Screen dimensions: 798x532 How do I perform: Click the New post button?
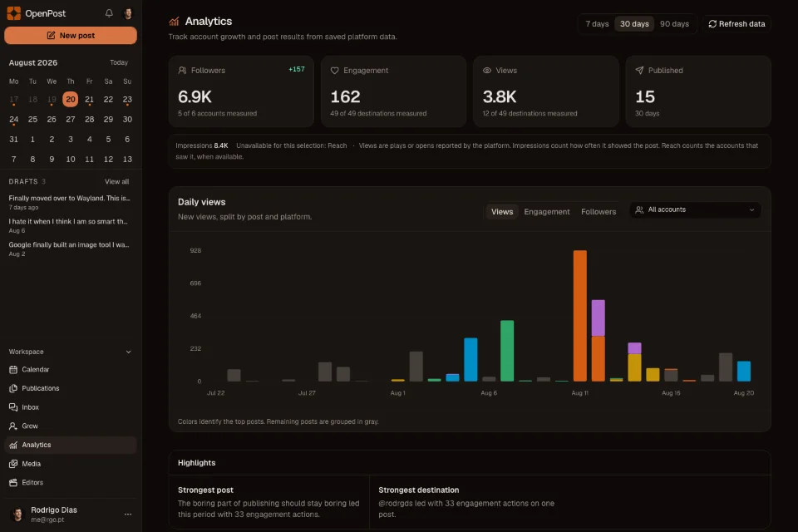point(71,36)
